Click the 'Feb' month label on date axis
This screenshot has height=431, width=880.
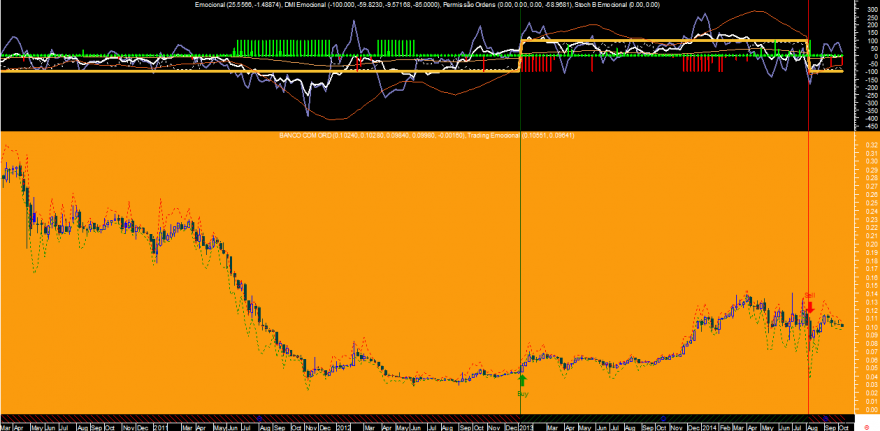[x=725, y=428]
